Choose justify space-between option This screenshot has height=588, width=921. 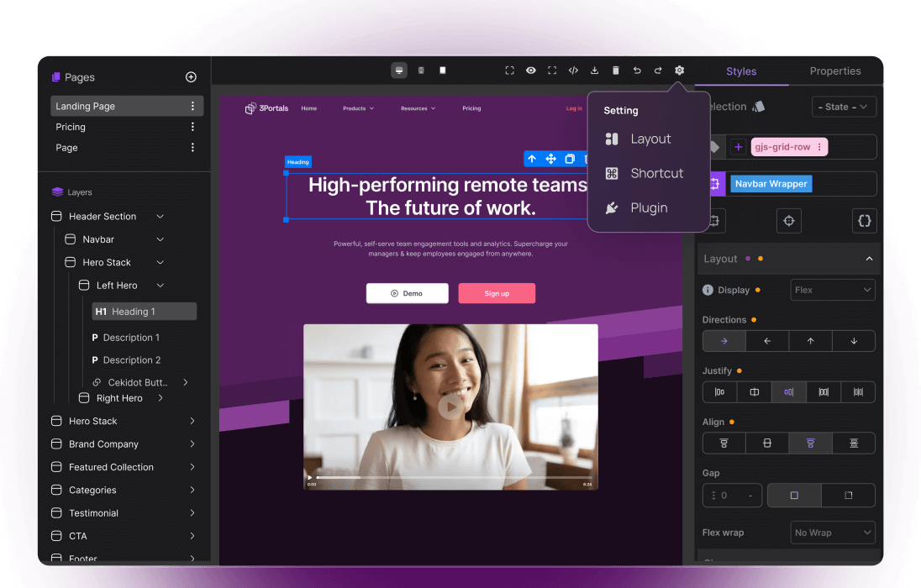824,392
